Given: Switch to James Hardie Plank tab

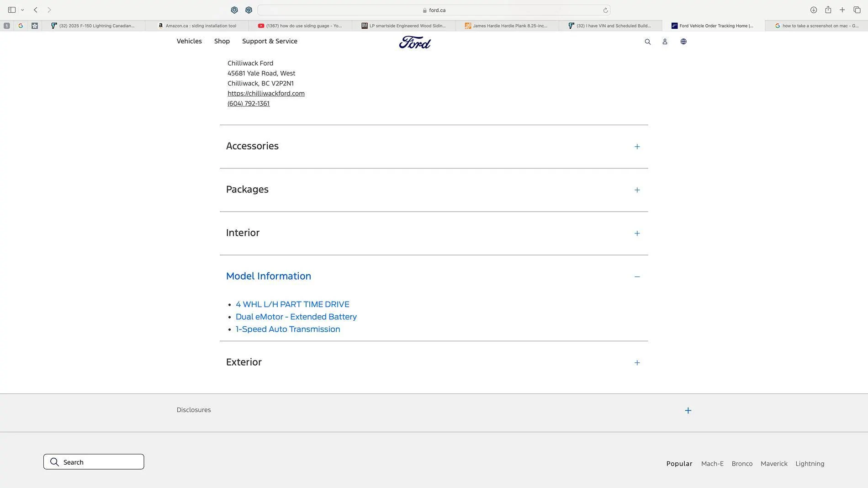Looking at the screenshot, I should pos(507,26).
